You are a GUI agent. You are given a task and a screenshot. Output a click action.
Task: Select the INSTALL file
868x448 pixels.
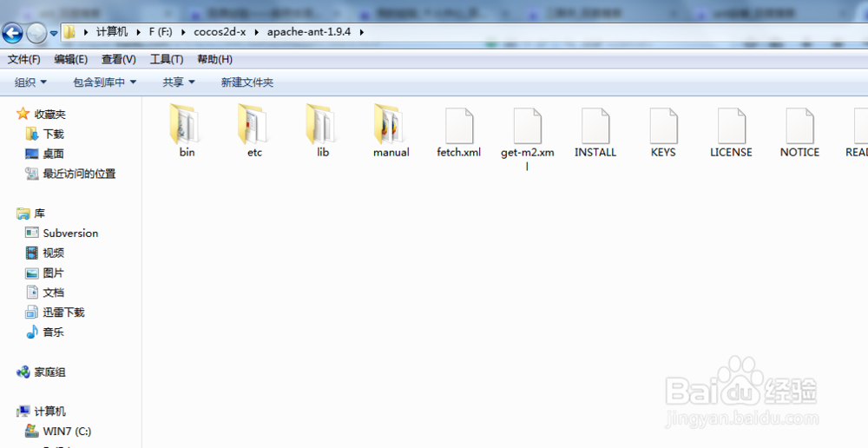click(595, 132)
